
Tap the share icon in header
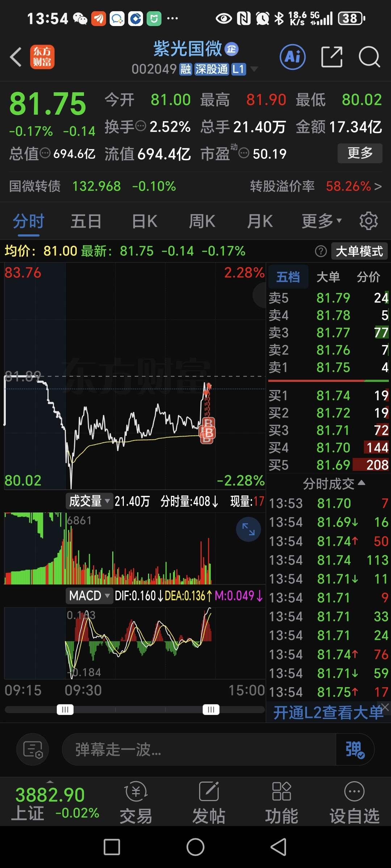pyautogui.click(x=332, y=57)
